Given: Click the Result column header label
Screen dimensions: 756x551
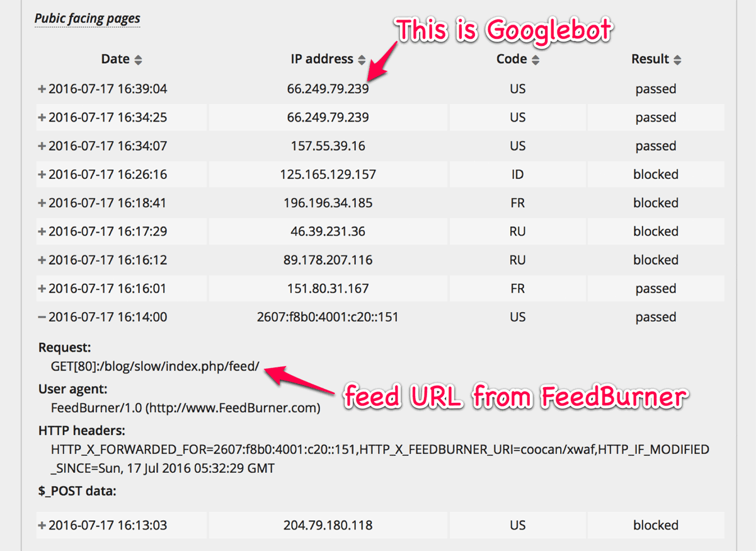Looking at the screenshot, I should tap(650, 59).
